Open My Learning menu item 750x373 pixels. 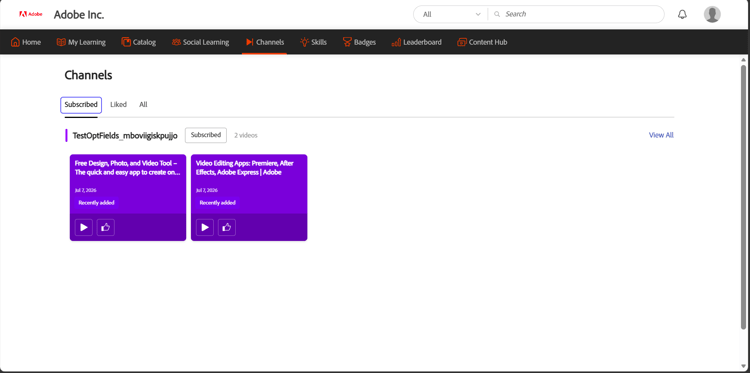click(x=81, y=42)
